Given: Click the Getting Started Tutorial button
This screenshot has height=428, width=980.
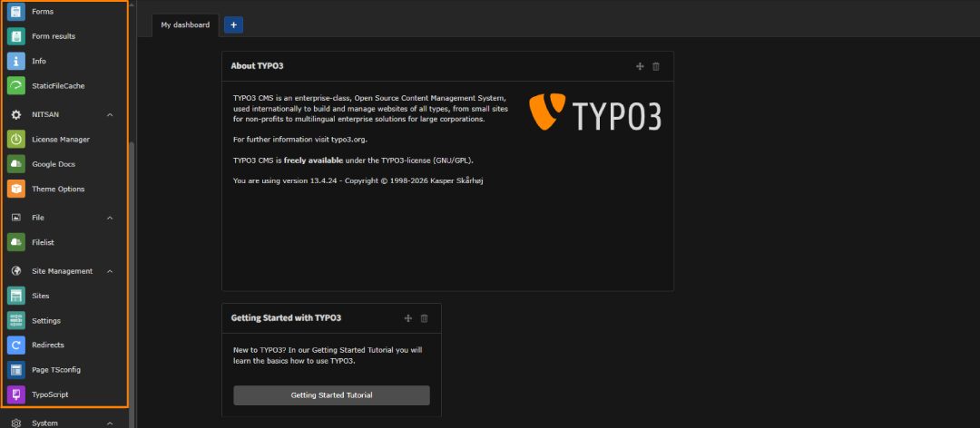Looking at the screenshot, I should (x=331, y=395).
